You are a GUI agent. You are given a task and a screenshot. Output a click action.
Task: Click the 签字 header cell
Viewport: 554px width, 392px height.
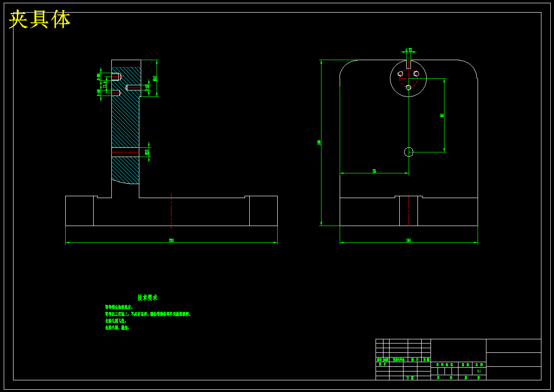click(415, 359)
